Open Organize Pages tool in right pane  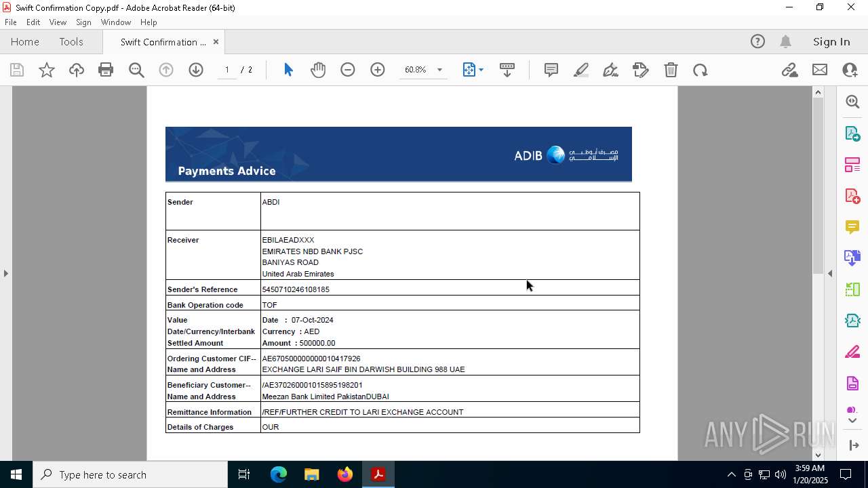[x=852, y=164]
